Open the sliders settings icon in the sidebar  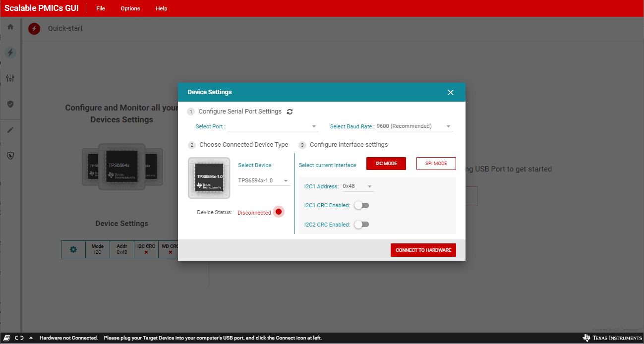[10, 78]
